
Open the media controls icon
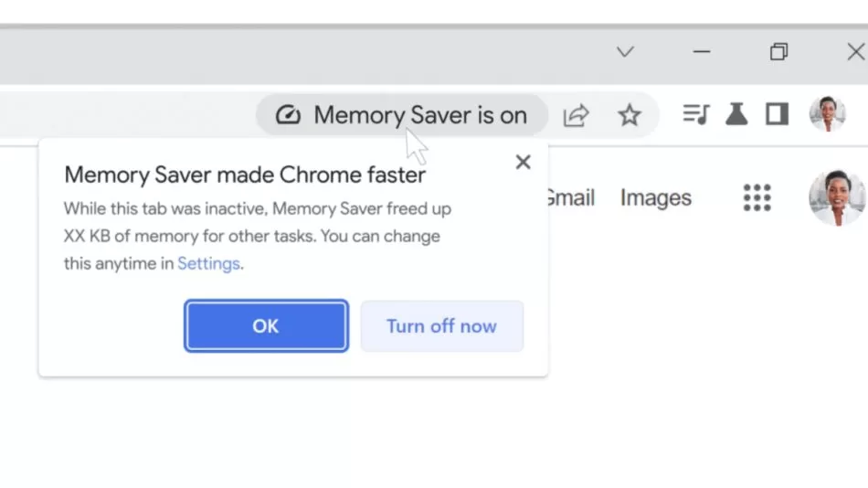(696, 114)
